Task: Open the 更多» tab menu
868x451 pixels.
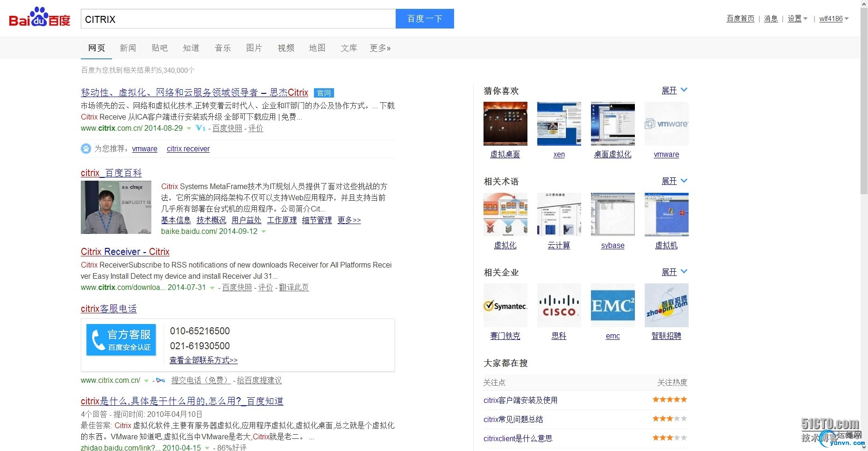Action: 380,48
